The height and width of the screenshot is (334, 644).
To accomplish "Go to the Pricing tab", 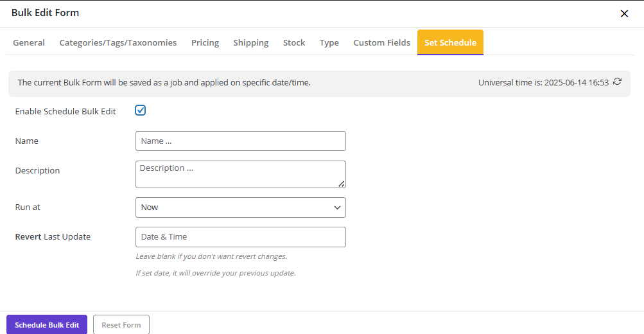I will [x=205, y=43].
